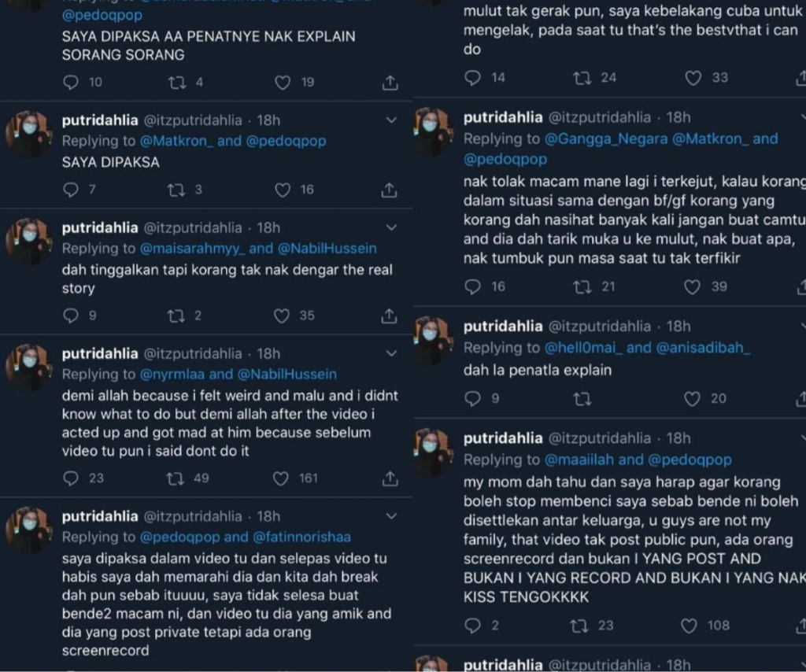This screenshot has width=806, height=672.
Task: Like the "dah la penatla explain" tweet
Action: (693, 399)
